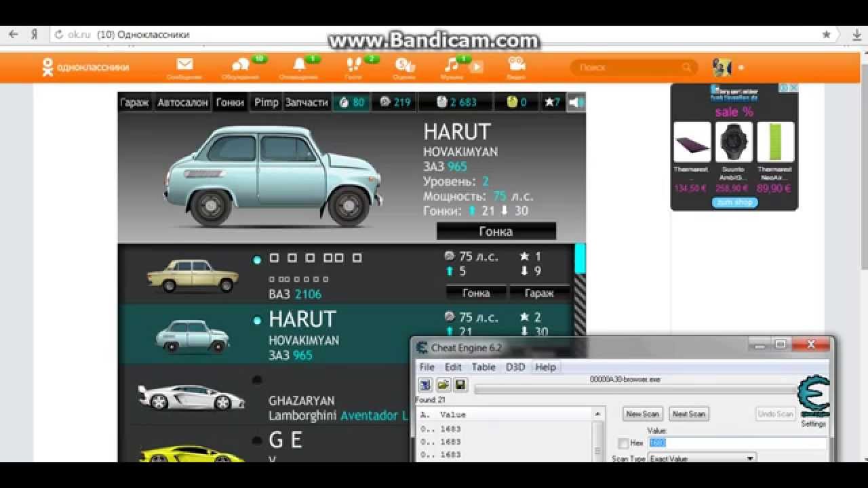This screenshot has height=488, width=868.
Task: Click the fuel counter showing 80
Action: tap(351, 102)
